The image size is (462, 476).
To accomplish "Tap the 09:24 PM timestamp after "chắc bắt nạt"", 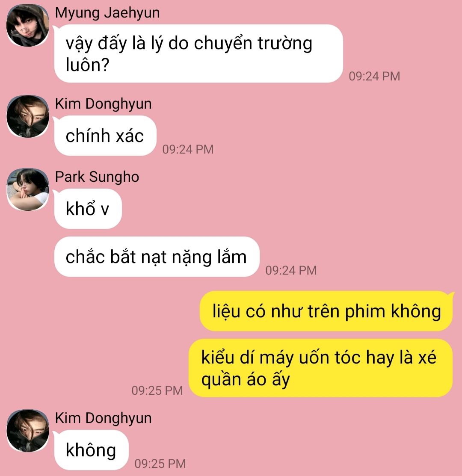I will [x=291, y=270].
